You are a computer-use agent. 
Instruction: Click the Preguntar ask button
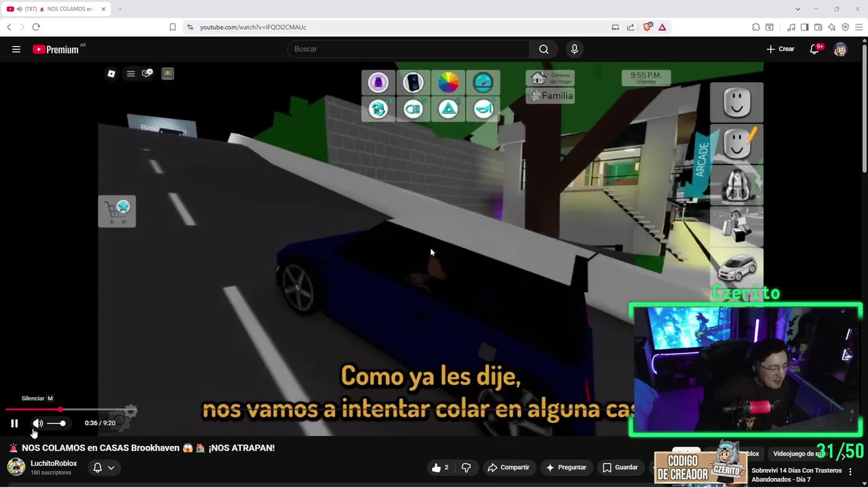566,467
